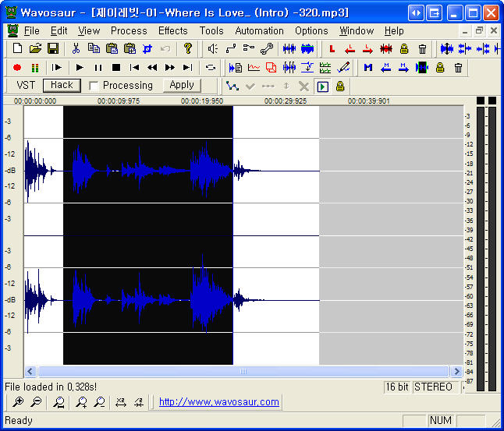This screenshot has height=431, width=504.
Task: Click the Crop selection icon
Action: pos(147,48)
